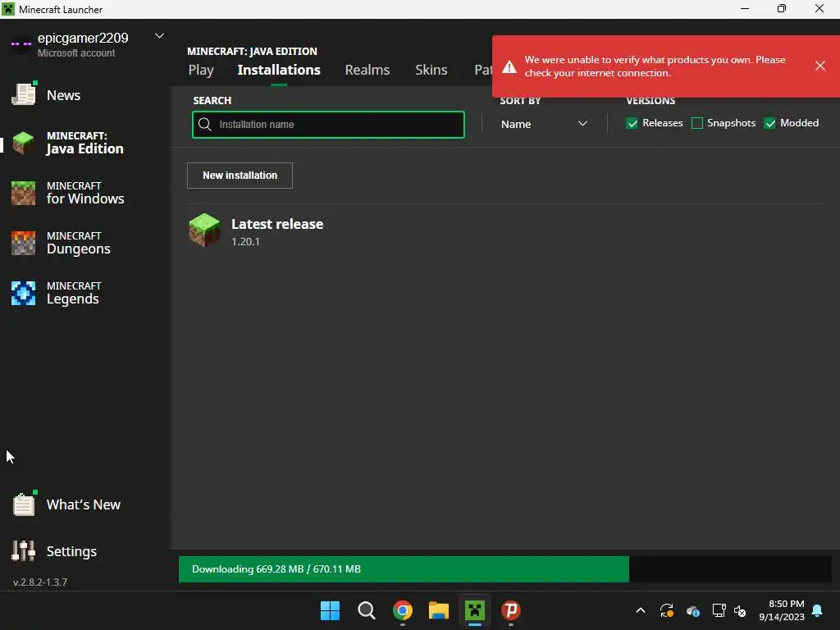The width and height of the screenshot is (840, 630).
Task: Click the MINECRAFT: JAVA EDITION header text
Action: click(252, 52)
